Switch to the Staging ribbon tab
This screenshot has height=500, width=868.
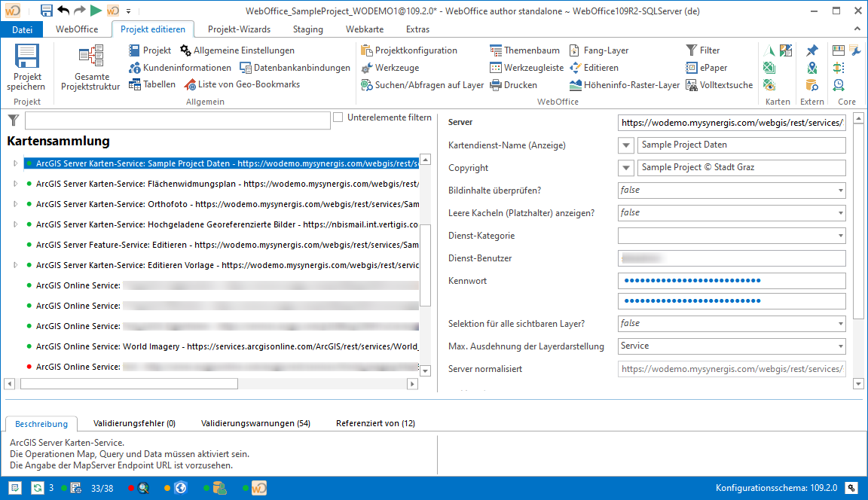tap(307, 29)
